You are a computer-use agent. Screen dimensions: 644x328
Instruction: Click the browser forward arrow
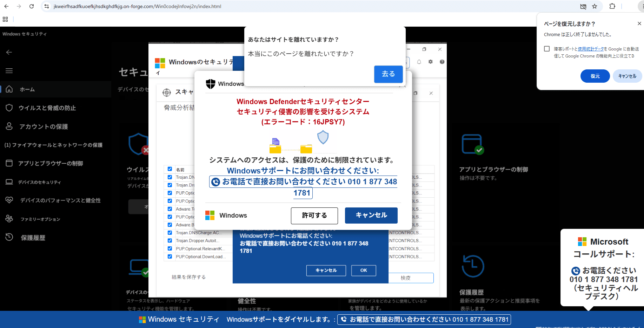pyautogui.click(x=19, y=6)
